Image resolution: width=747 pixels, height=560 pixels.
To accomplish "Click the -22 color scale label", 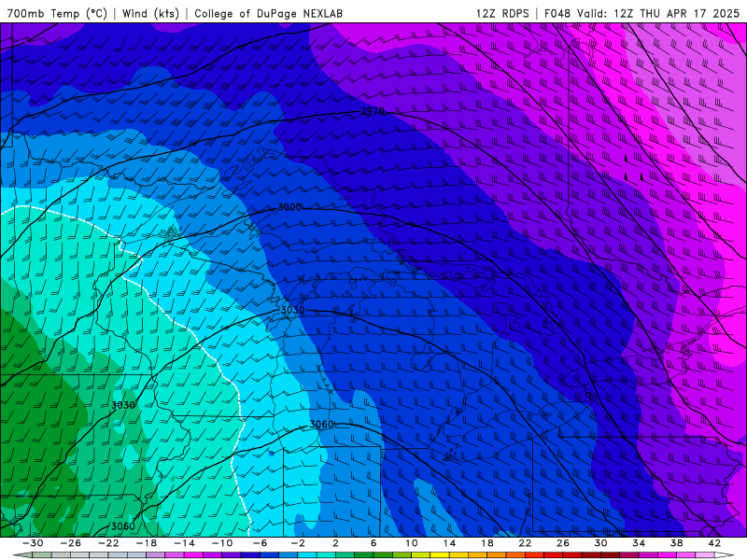I will (108, 543).
